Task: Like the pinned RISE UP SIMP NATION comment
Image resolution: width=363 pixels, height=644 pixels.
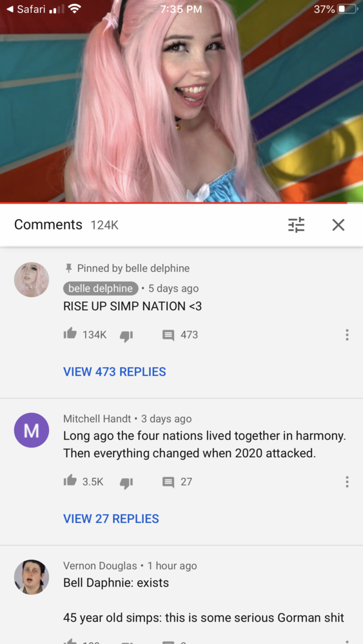Action: pos(70,334)
